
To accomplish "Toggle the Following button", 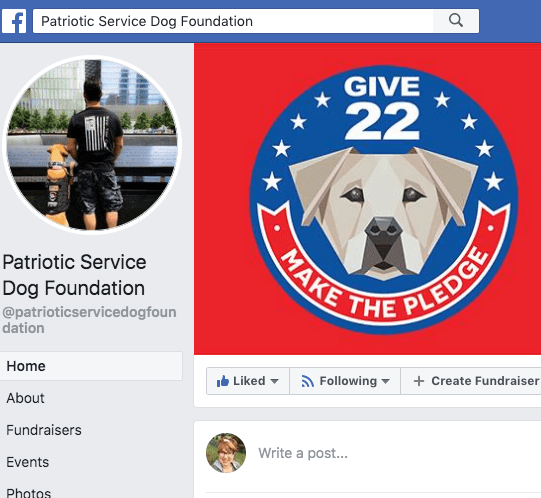I will click(x=345, y=381).
